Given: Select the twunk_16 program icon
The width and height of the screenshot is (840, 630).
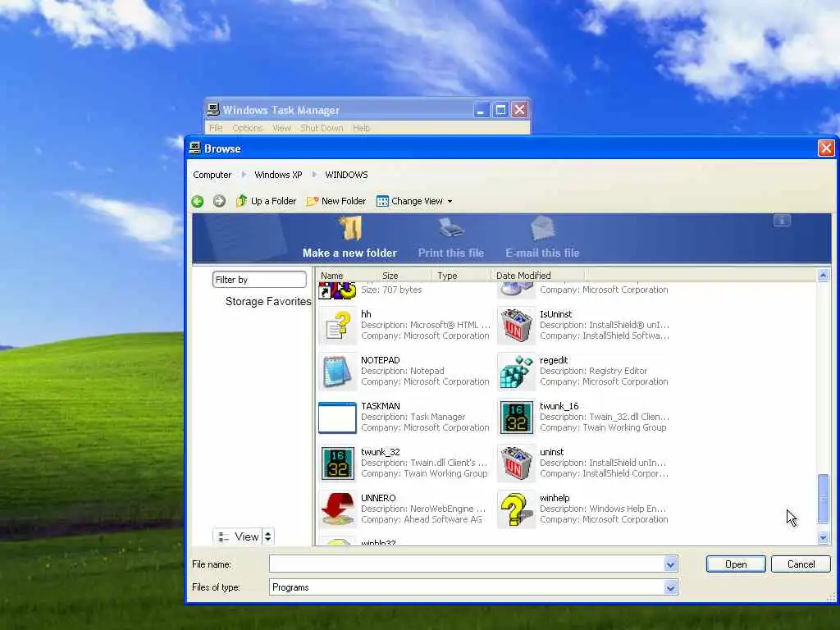Looking at the screenshot, I should 516,418.
